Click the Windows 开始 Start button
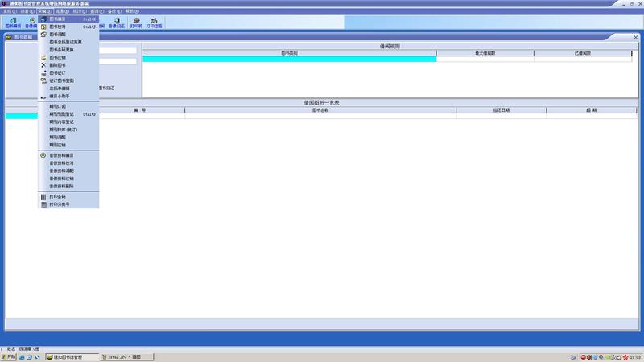The height and width of the screenshot is (362, 644). 10,356
